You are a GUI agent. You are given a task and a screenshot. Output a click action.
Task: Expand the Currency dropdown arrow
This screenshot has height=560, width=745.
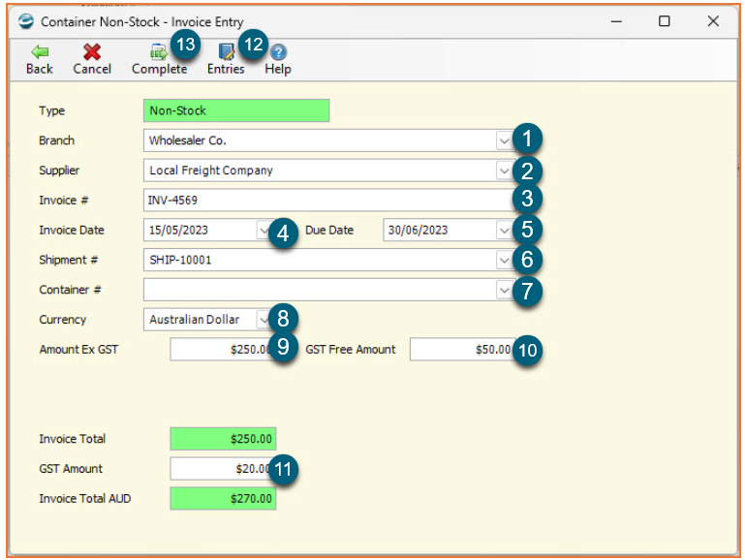pos(264,320)
